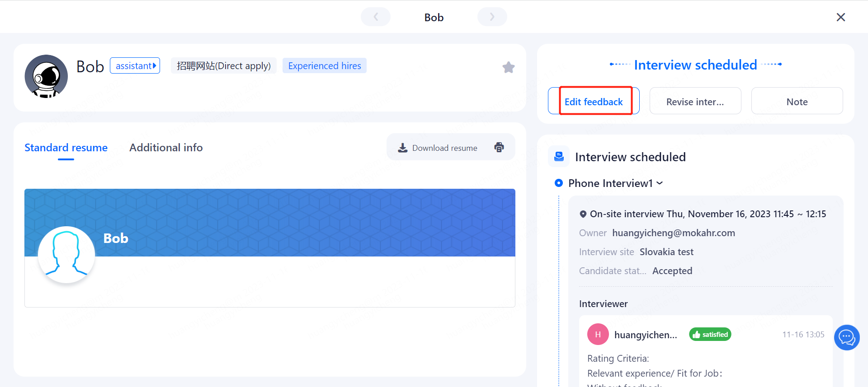Viewport: 868px width, 387px height.
Task: Click the green satisfied rating badge
Action: click(x=710, y=335)
